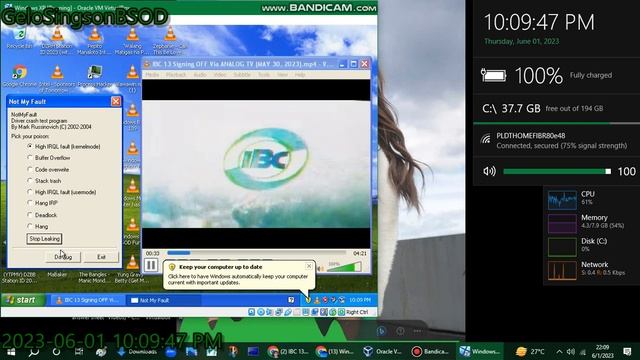Select the Deadlock radio option
The image size is (640, 360).
42,215
